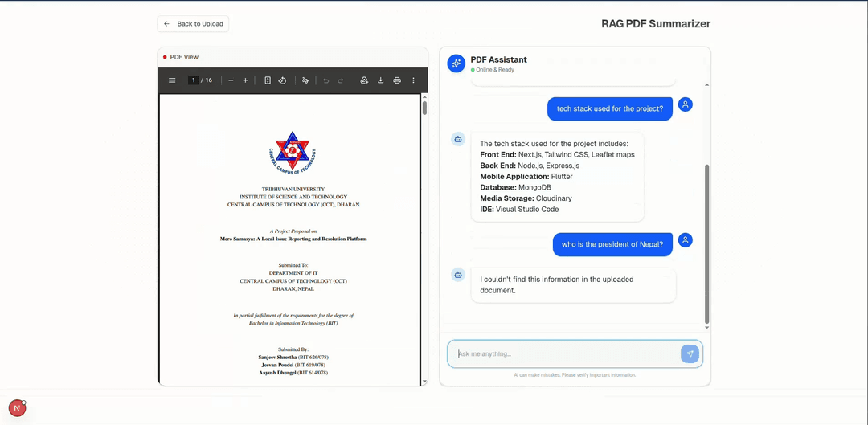Image resolution: width=868 pixels, height=425 pixels.
Task: Click the PDF page number field
Action: (193, 80)
